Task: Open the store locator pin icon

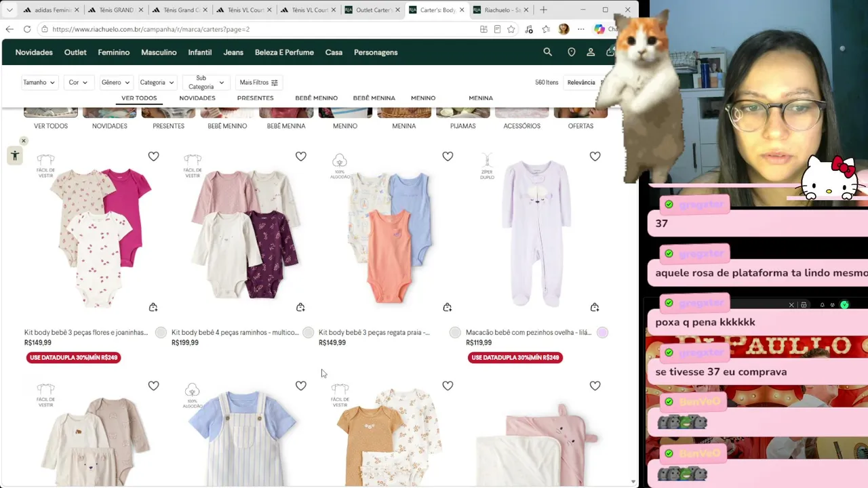Action: tap(572, 52)
